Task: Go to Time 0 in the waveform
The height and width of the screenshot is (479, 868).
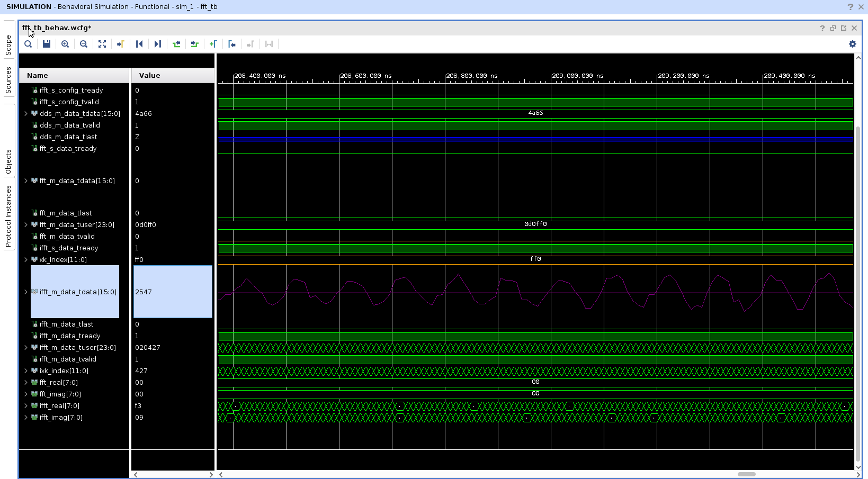Action: click(139, 44)
